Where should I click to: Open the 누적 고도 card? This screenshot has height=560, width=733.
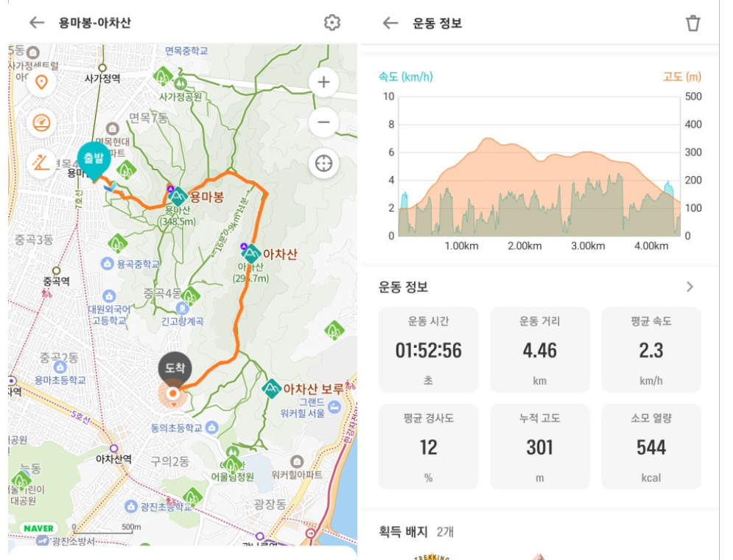(x=539, y=447)
